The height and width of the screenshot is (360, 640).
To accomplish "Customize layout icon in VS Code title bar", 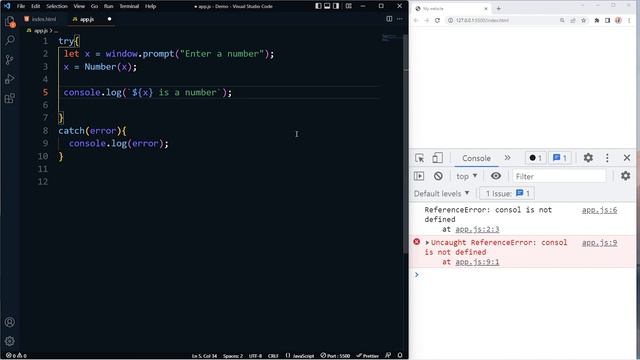I will click(349, 6).
